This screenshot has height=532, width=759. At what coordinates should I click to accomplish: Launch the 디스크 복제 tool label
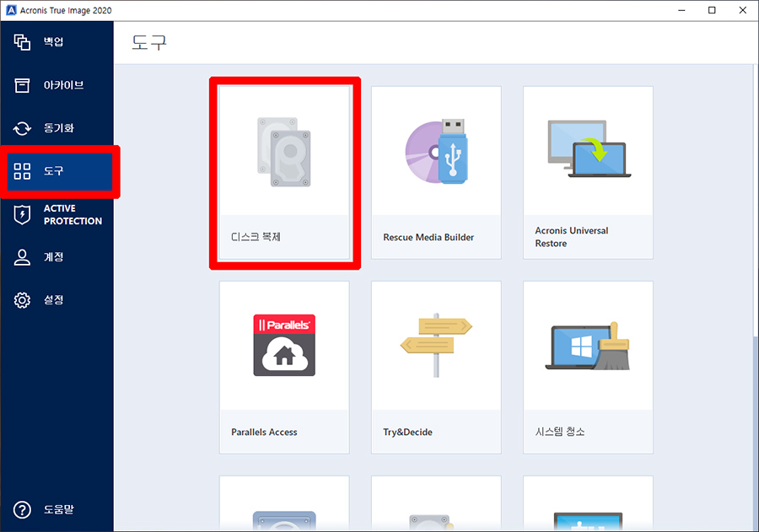click(x=256, y=237)
